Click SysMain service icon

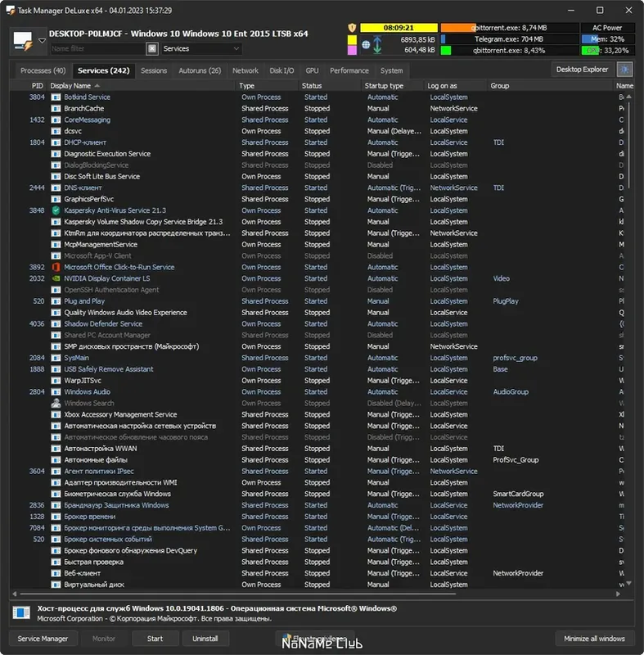pos(56,358)
